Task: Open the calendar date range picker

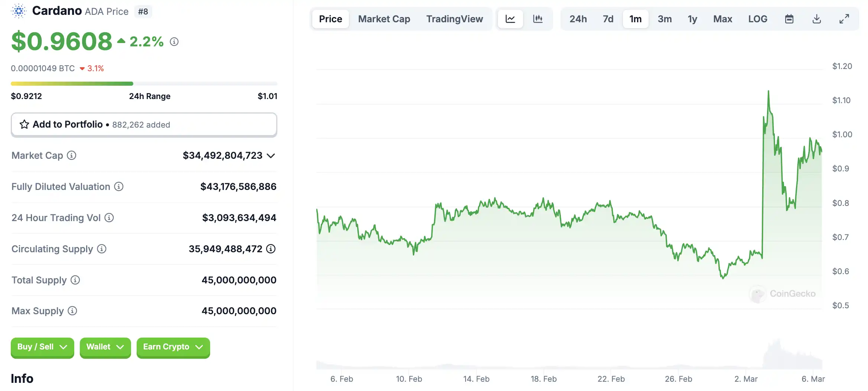Action: pos(789,19)
